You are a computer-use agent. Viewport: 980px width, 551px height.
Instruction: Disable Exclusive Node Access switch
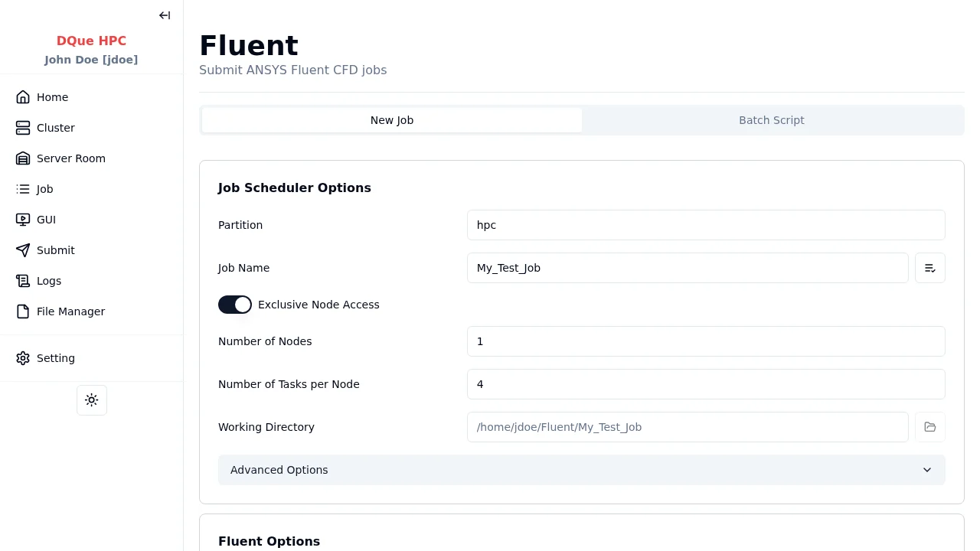pos(235,305)
